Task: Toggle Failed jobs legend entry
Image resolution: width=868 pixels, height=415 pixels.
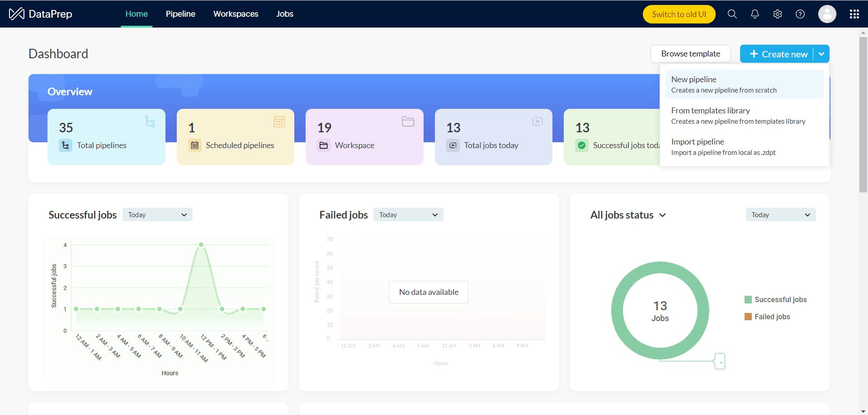Action: coord(767,317)
